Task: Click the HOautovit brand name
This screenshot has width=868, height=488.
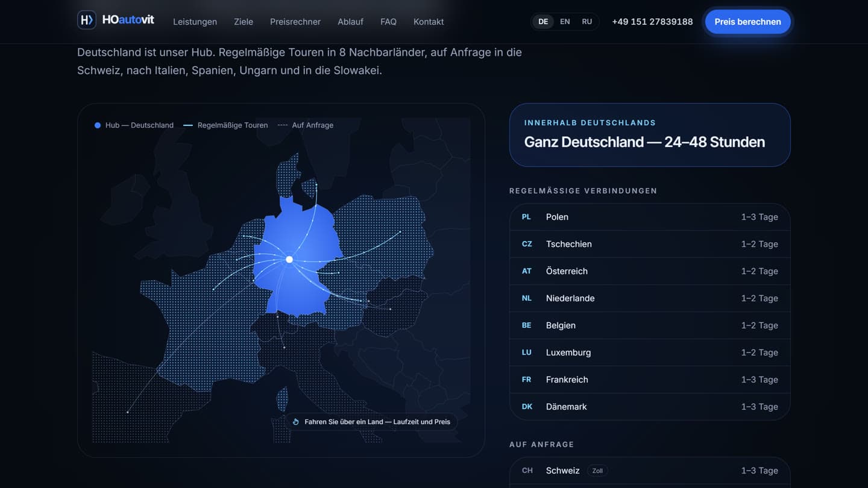Action: (128, 20)
